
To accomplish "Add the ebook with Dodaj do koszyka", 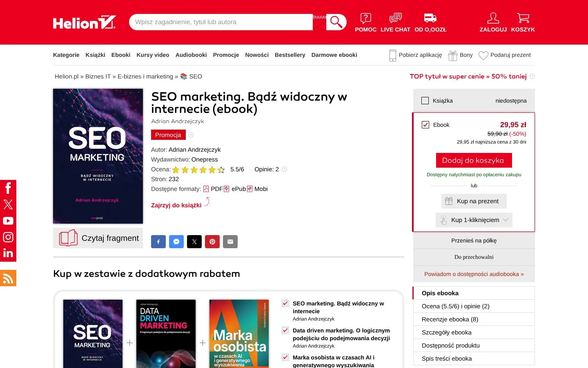I will [474, 160].
